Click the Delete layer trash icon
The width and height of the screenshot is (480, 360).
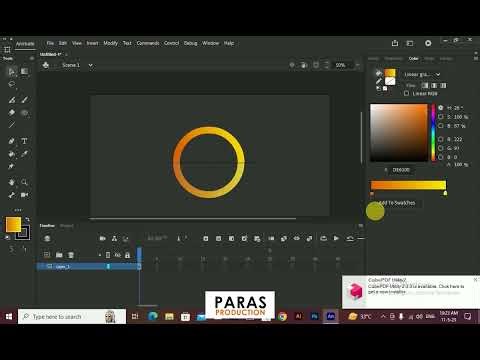coord(71,255)
